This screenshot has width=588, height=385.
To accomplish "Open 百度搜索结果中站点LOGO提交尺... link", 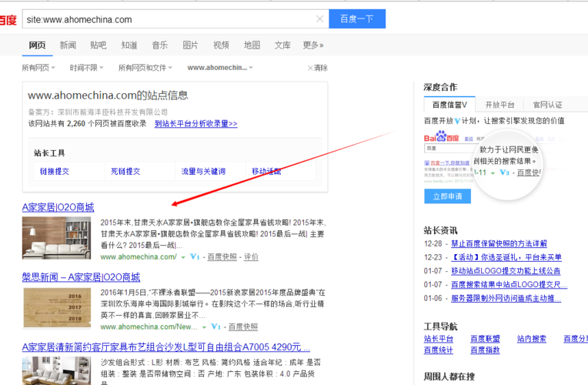I will point(509,284).
